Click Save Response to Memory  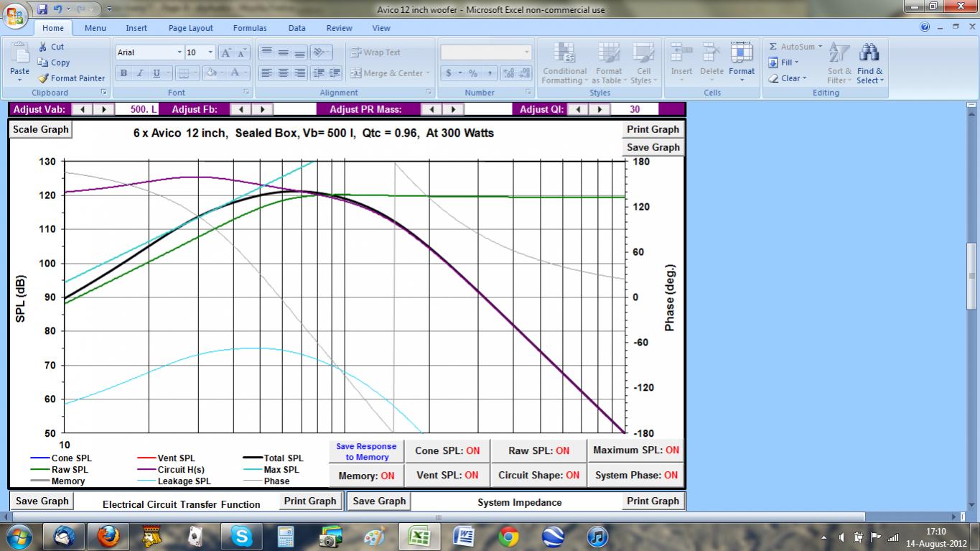click(x=366, y=451)
